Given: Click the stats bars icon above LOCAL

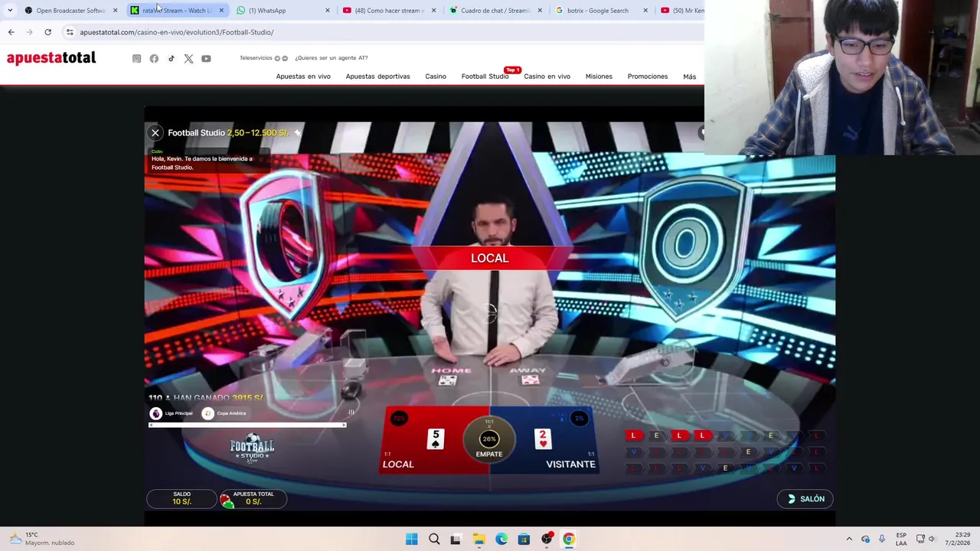Looking at the screenshot, I should click(x=351, y=412).
